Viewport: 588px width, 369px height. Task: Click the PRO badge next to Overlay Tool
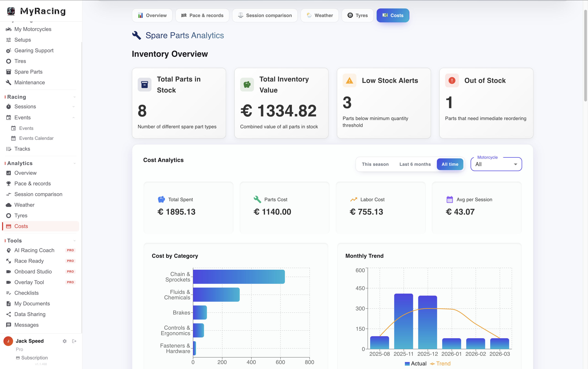[x=70, y=282]
